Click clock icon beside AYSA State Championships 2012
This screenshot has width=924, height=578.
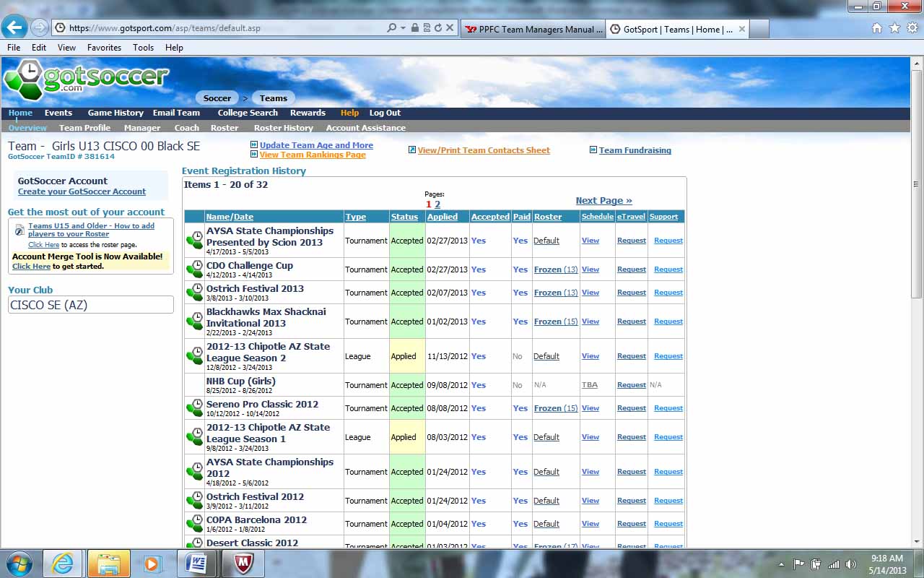point(194,471)
